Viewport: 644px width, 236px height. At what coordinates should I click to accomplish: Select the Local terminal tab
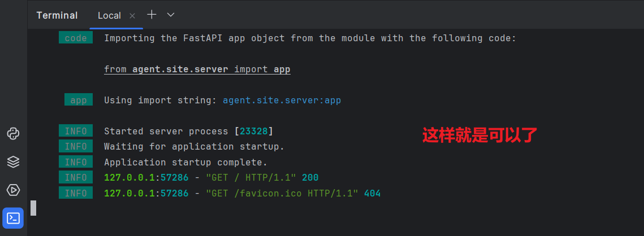[x=109, y=16]
